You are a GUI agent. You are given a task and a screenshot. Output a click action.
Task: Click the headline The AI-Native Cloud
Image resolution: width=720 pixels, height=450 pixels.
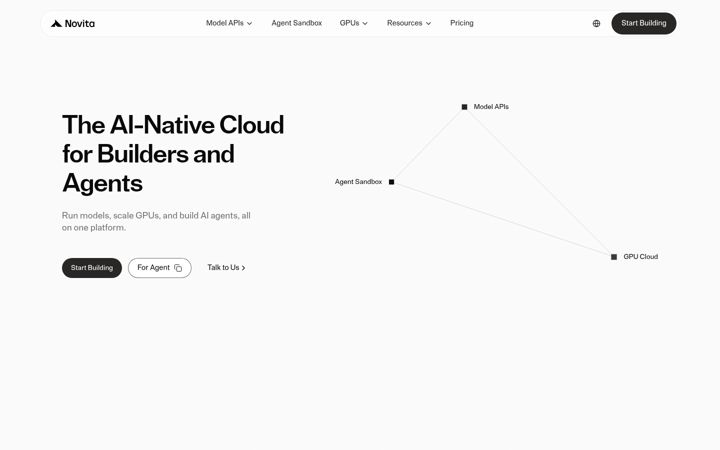click(173, 154)
